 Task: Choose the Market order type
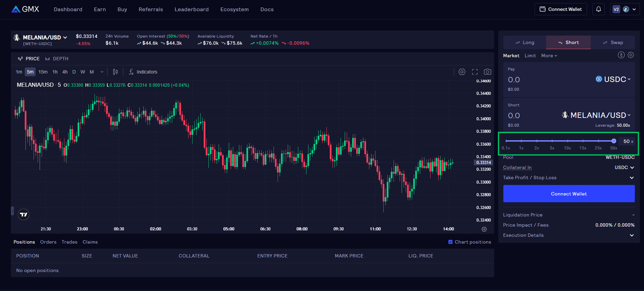[x=511, y=56]
